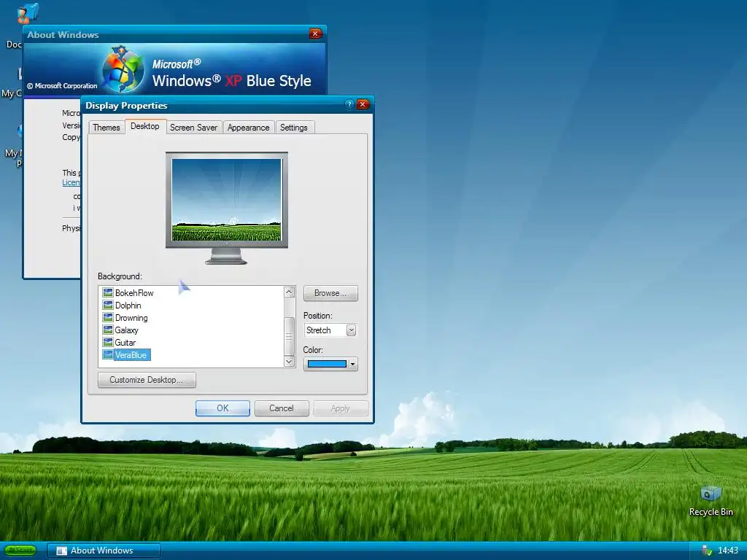This screenshot has width=747, height=560.
Task: Click the user documents icon at top-left desktop
Action: click(28, 13)
